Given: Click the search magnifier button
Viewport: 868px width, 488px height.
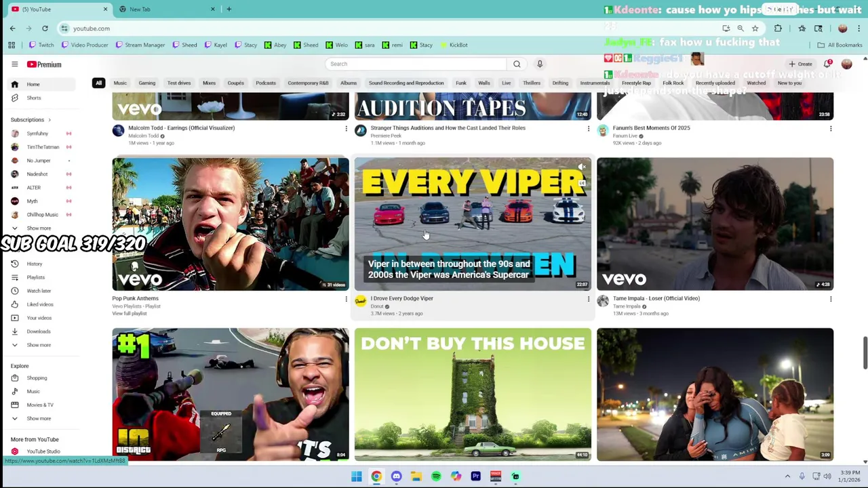Looking at the screenshot, I should click(517, 64).
